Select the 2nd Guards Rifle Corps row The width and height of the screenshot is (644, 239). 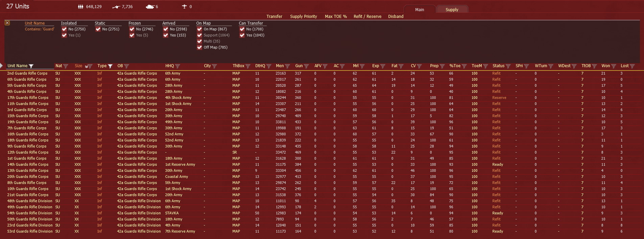[x=322, y=73]
